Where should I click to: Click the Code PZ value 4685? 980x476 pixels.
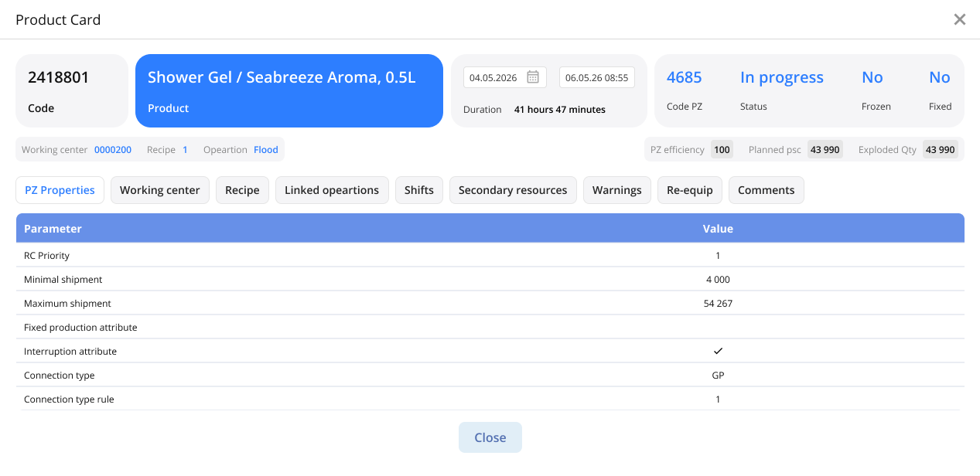685,77
